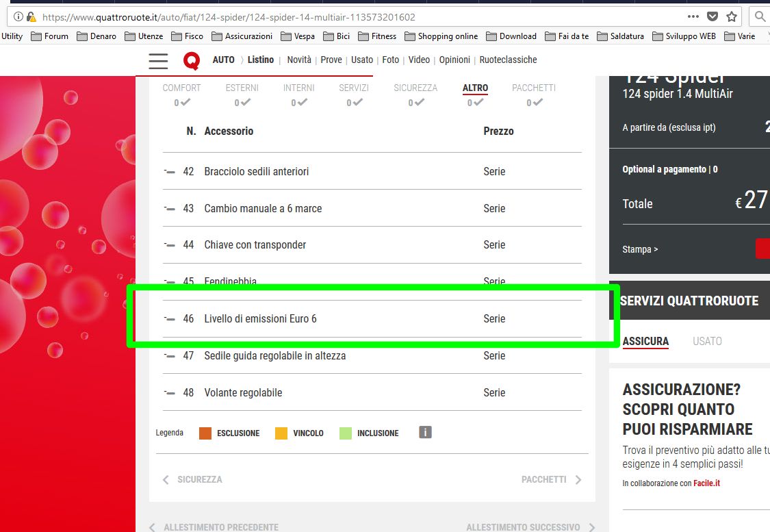The width and height of the screenshot is (770, 532).
Task: Open the Listino menu item
Action: point(260,60)
